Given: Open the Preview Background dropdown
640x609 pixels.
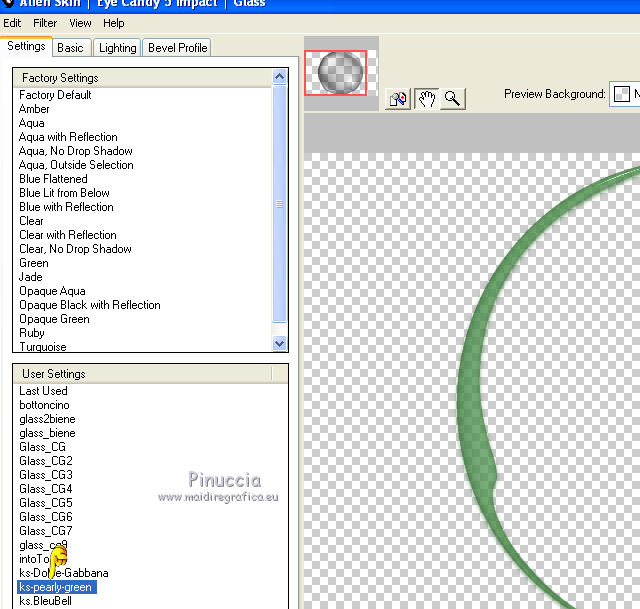Looking at the screenshot, I should pyautogui.click(x=624, y=94).
